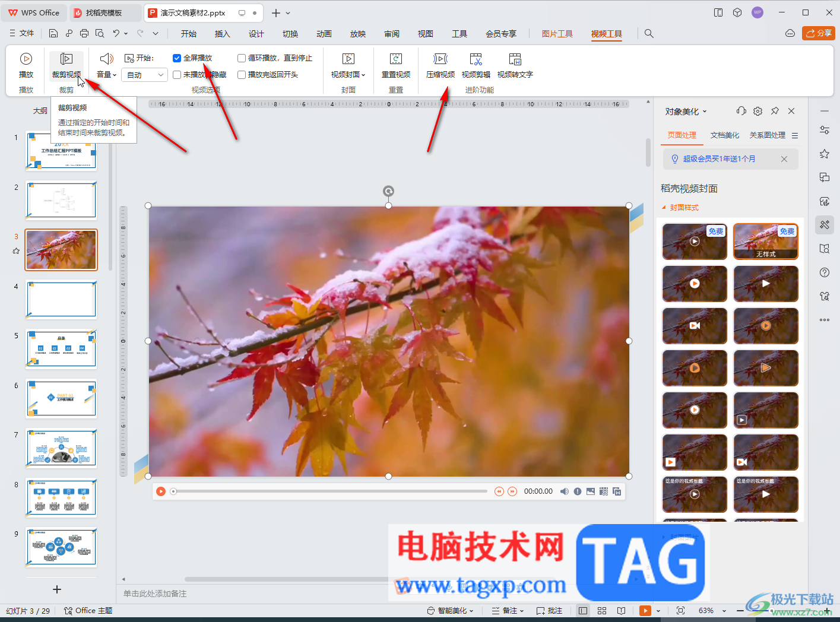Click the print preview icon
Image resolution: width=840 pixels, height=622 pixels.
[x=100, y=33]
